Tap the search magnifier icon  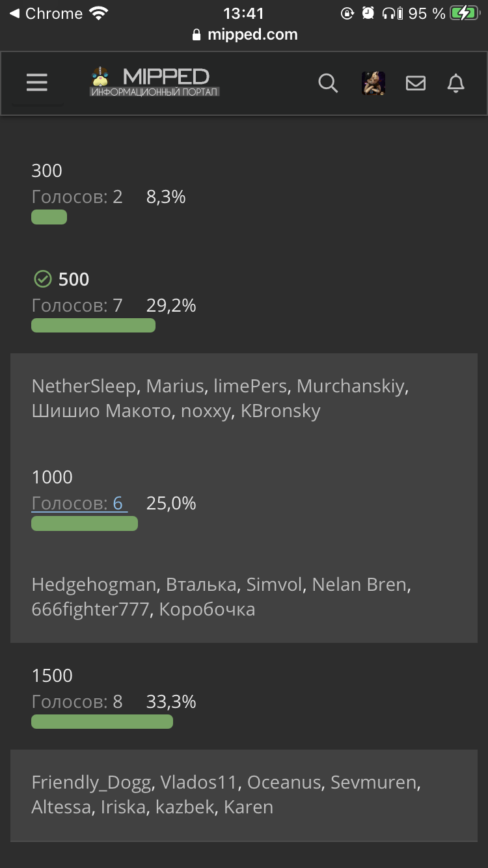point(328,83)
